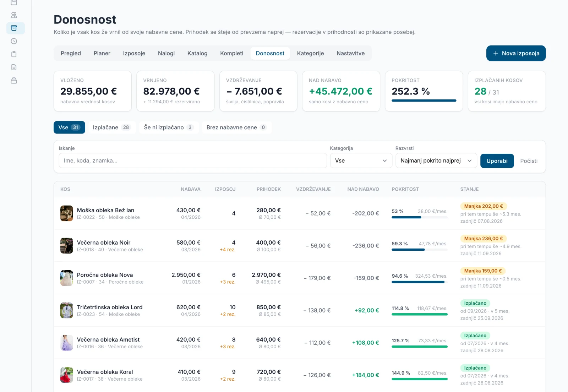Click the Pokritost 252.3 % progress bar
Screen dimensions: 568x392
424,100
